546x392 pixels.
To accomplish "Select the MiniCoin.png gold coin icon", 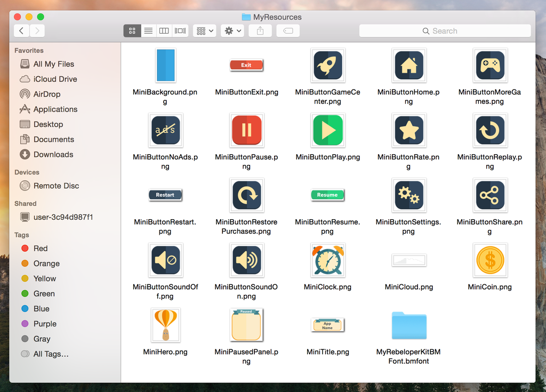I will [x=490, y=260].
